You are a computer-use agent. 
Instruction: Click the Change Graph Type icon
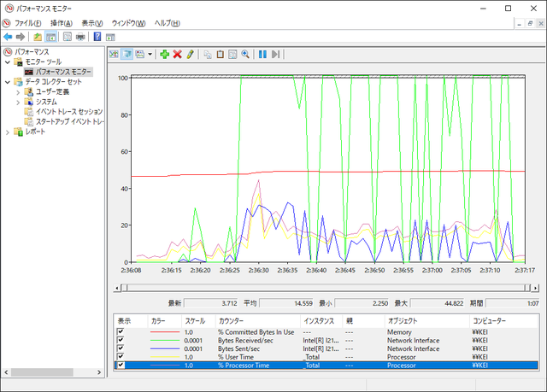pos(140,55)
